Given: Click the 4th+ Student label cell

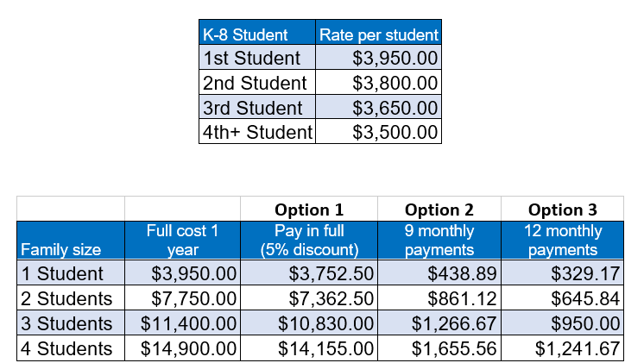Looking at the screenshot, I should (257, 132).
